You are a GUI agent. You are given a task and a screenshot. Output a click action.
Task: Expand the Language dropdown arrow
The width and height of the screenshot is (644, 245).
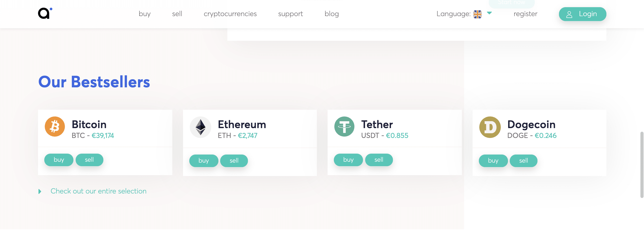tap(489, 13)
